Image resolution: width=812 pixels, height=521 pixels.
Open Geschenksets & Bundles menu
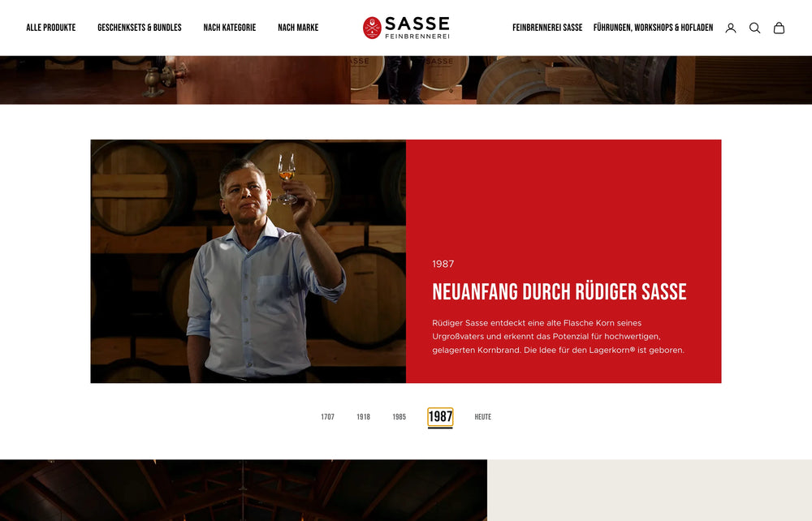pos(140,28)
